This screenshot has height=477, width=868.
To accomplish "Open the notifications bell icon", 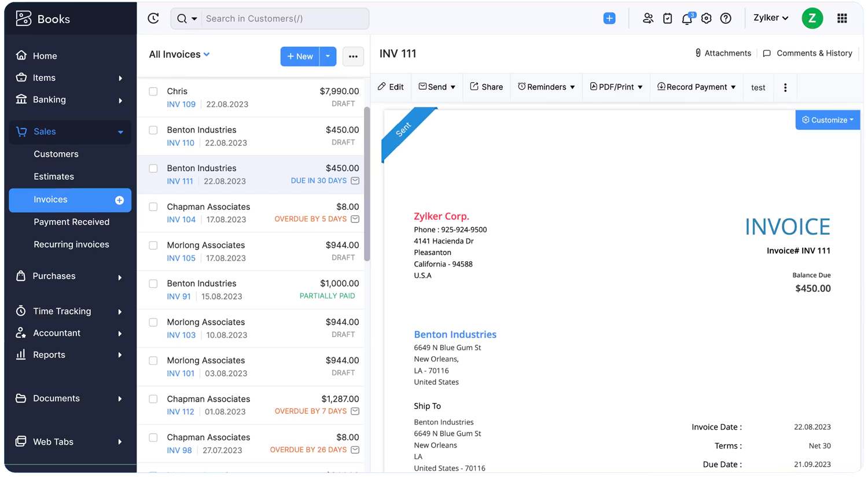I will point(687,19).
